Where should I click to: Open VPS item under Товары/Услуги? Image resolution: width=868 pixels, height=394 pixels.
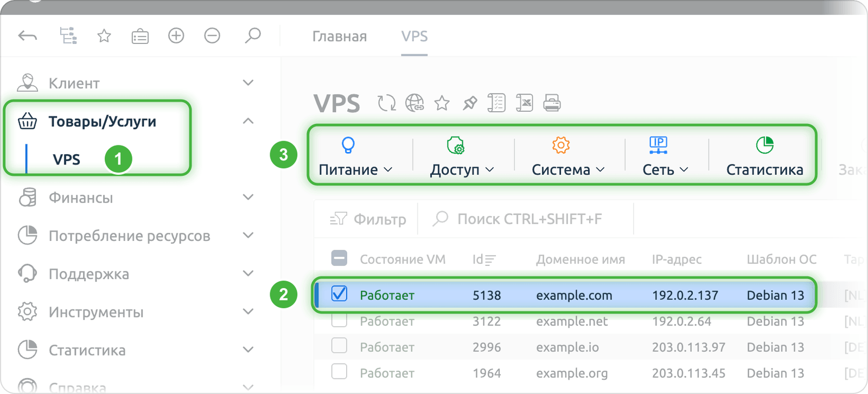click(x=66, y=160)
